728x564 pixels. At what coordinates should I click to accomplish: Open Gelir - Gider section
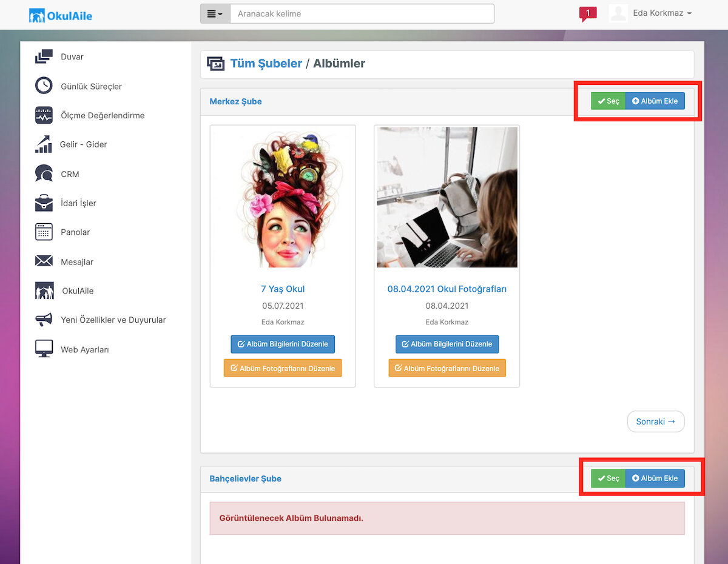83,144
